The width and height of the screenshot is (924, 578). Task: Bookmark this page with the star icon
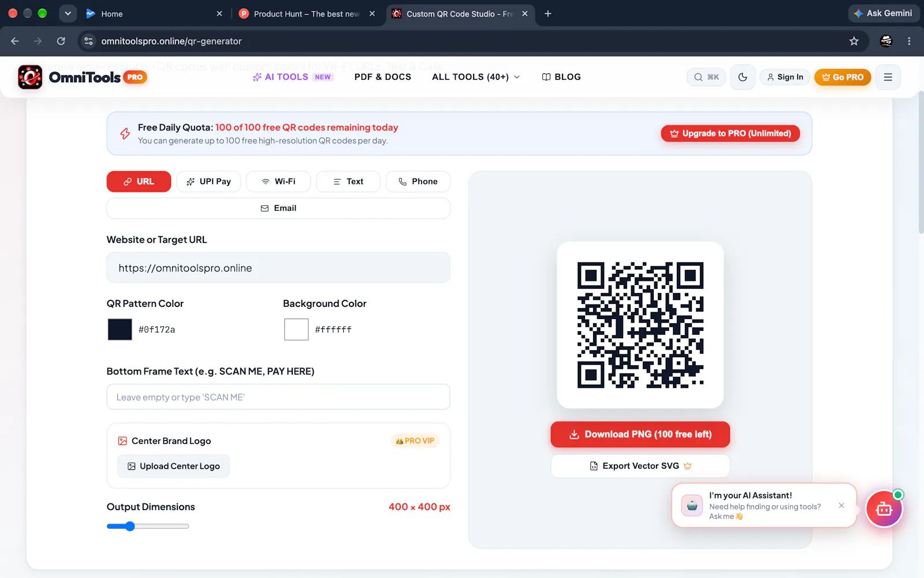pos(854,41)
